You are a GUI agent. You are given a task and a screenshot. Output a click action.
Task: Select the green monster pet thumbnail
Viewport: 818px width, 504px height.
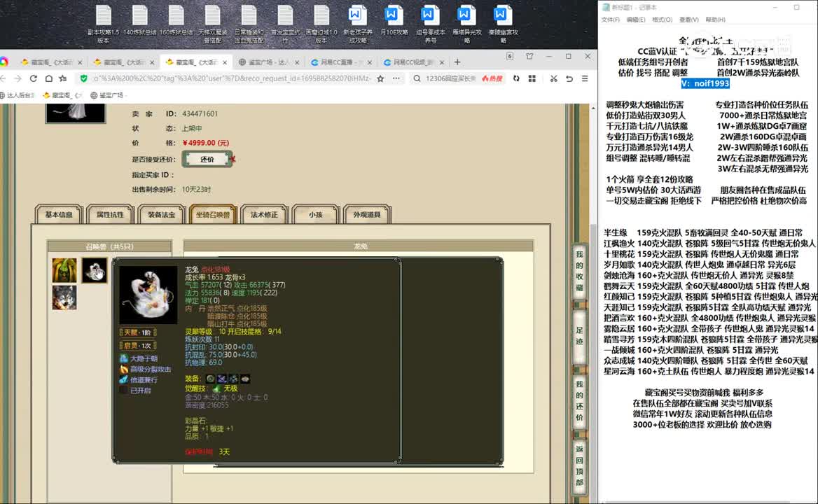[x=64, y=270]
